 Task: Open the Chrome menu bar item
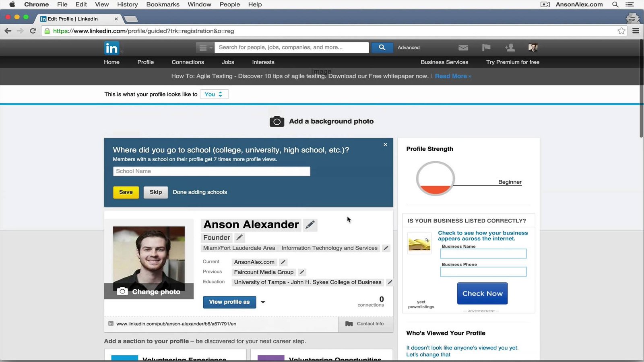tap(36, 4)
